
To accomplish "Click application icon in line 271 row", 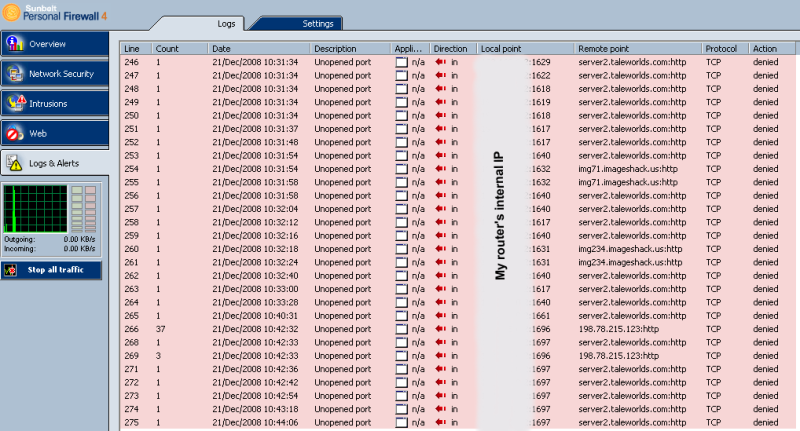I will tap(402, 369).
